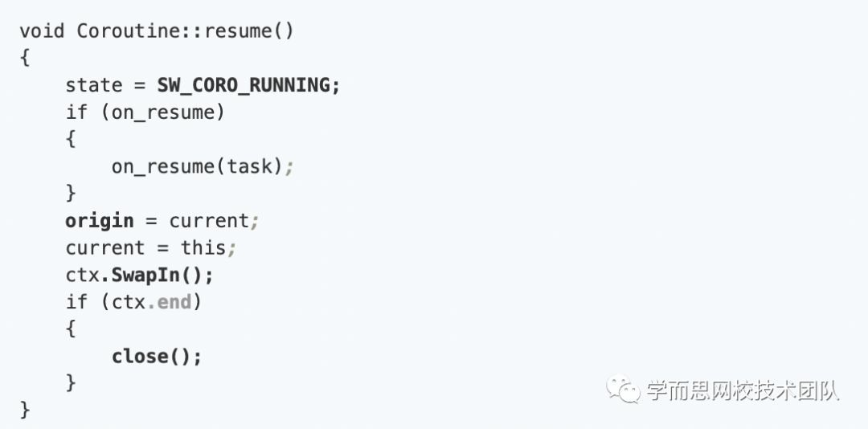Screen dimensions: 868x429
Task: Click the opening brace under the function signature
Action: click(25, 58)
